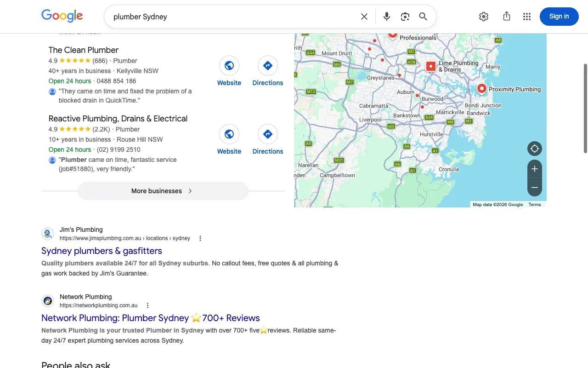The image size is (588, 368).
Task: Click the People also ask heading
Action: point(76,365)
